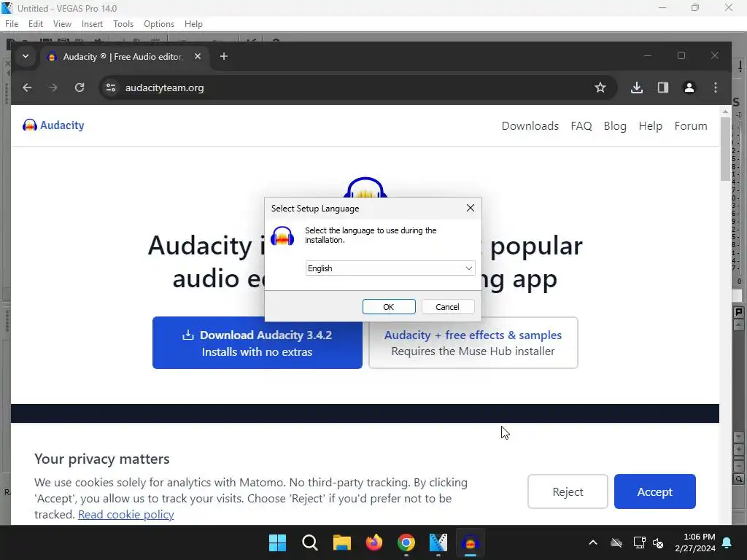Open the Chrome three-dot menu
The image size is (747, 560).
tap(716, 87)
